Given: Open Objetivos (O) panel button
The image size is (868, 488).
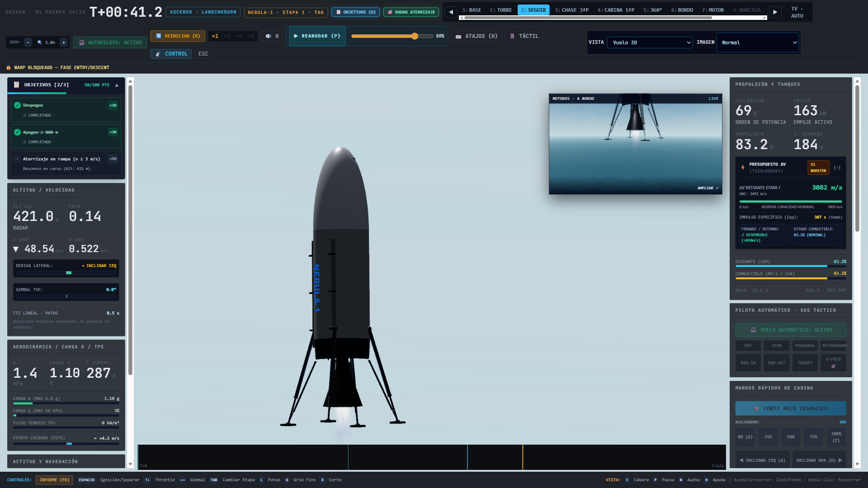Looking at the screenshot, I should [356, 12].
